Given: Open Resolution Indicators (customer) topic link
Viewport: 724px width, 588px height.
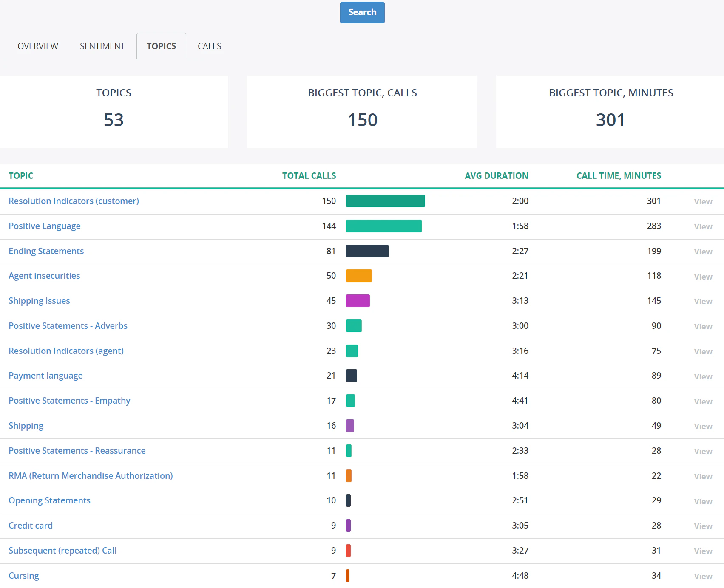Looking at the screenshot, I should pyautogui.click(x=74, y=201).
